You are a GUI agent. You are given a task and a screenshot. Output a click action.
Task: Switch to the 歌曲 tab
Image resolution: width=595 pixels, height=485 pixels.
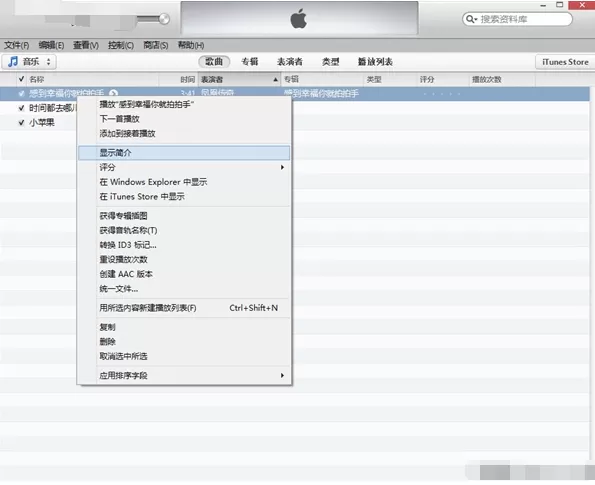coord(214,61)
